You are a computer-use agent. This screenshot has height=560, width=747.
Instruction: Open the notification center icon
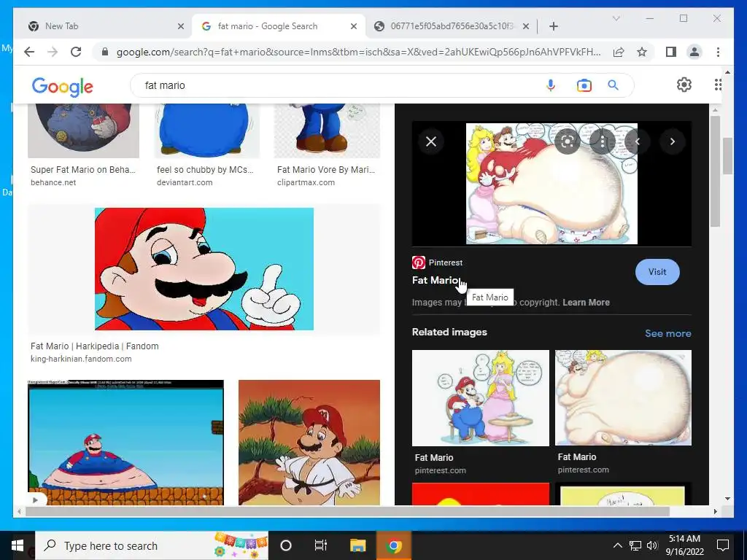click(x=723, y=545)
